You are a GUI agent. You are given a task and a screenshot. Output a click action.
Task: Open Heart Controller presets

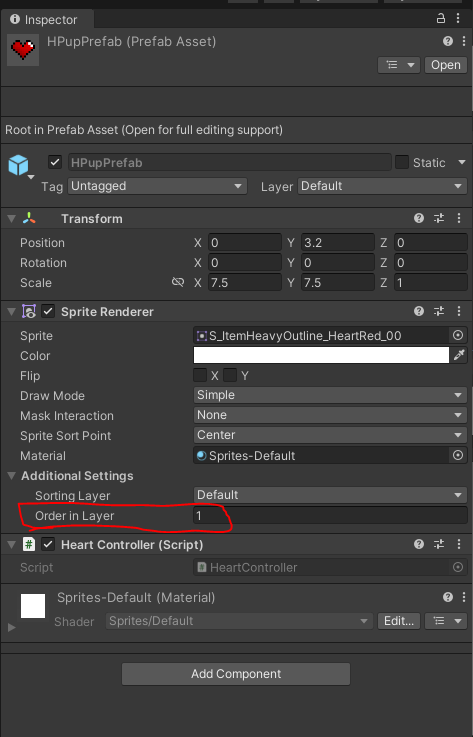pyautogui.click(x=439, y=544)
